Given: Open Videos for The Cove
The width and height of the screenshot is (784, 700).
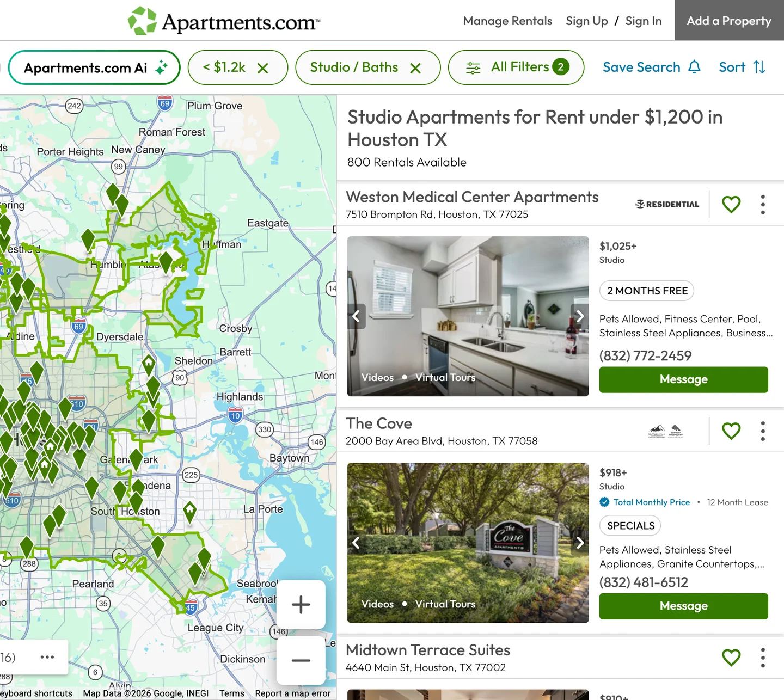Looking at the screenshot, I should pyautogui.click(x=377, y=604).
